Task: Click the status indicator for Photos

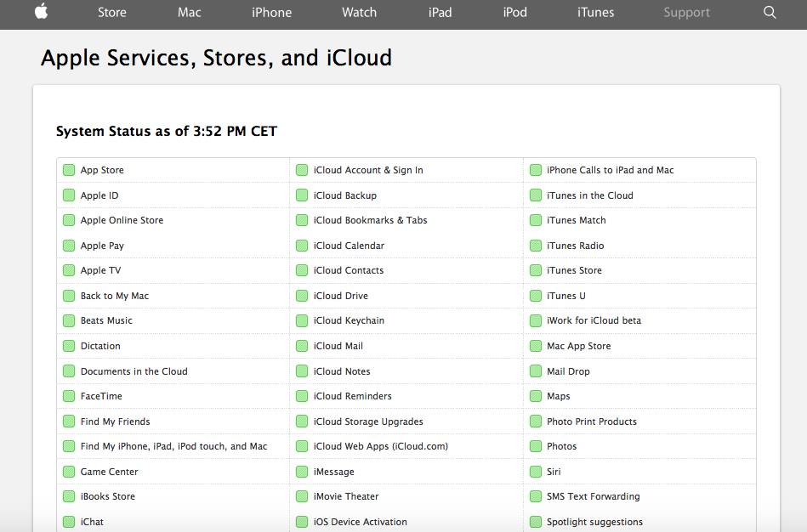Action: [536, 447]
